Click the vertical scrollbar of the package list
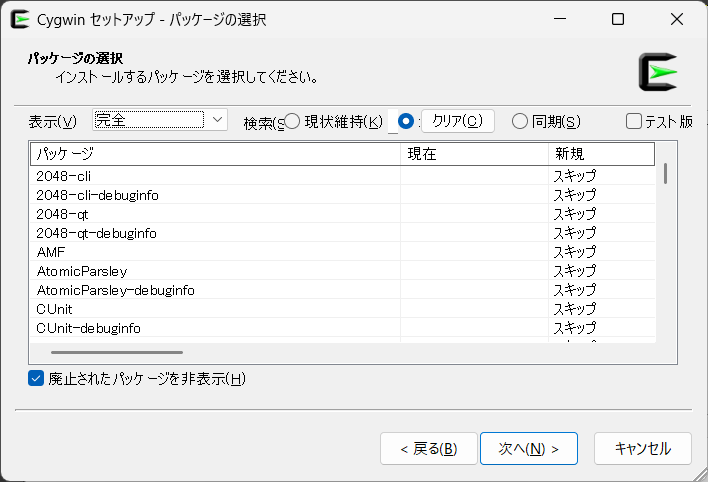This screenshot has width=708, height=482. [x=666, y=173]
